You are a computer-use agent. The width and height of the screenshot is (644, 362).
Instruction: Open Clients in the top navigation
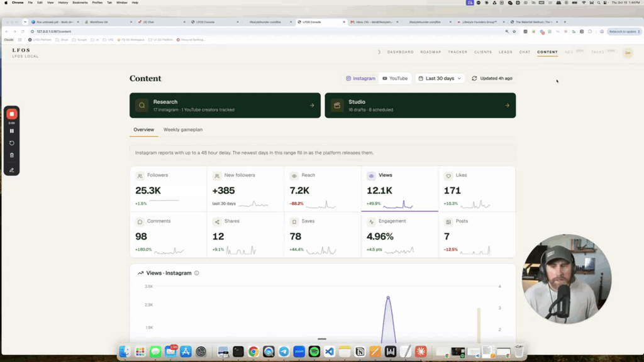tap(483, 52)
